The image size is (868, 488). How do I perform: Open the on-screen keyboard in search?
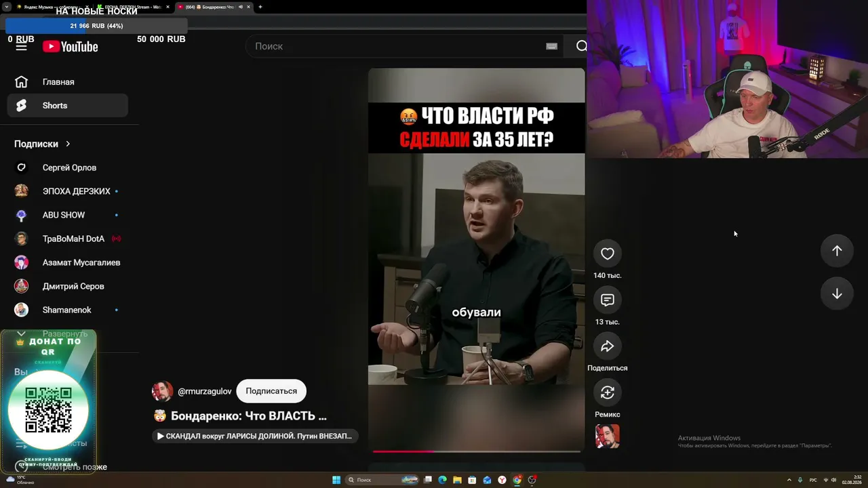pos(551,46)
